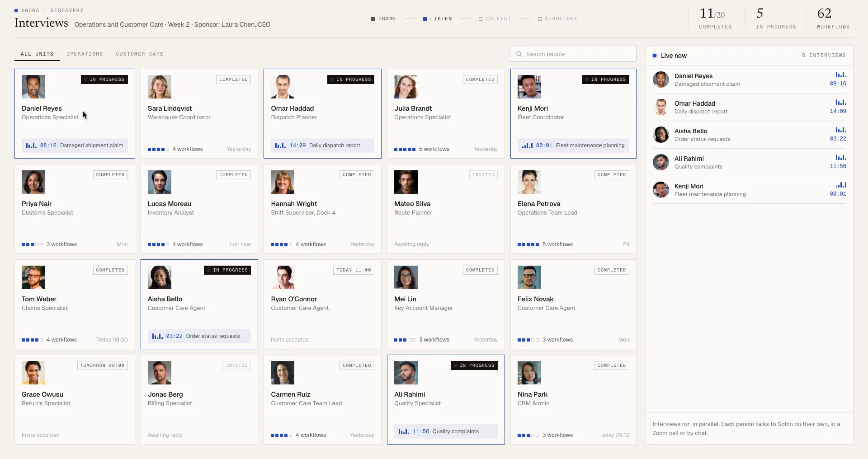Switch to the Customer Care tab
The image size is (868, 459).
[140, 54]
